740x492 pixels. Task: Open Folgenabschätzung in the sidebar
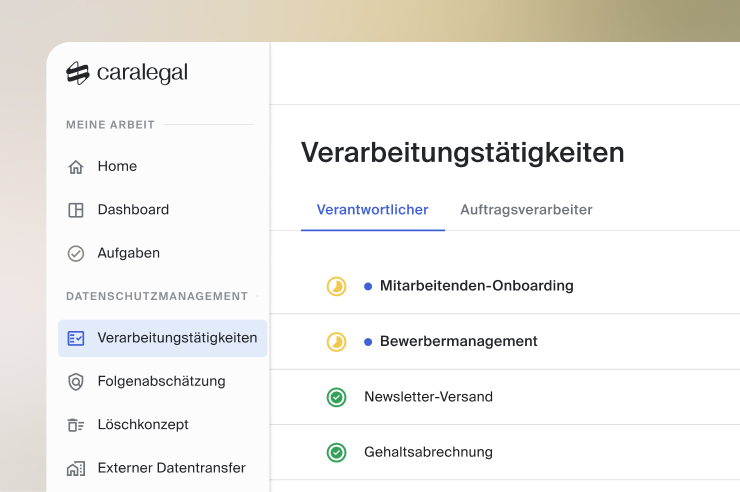[x=163, y=382]
